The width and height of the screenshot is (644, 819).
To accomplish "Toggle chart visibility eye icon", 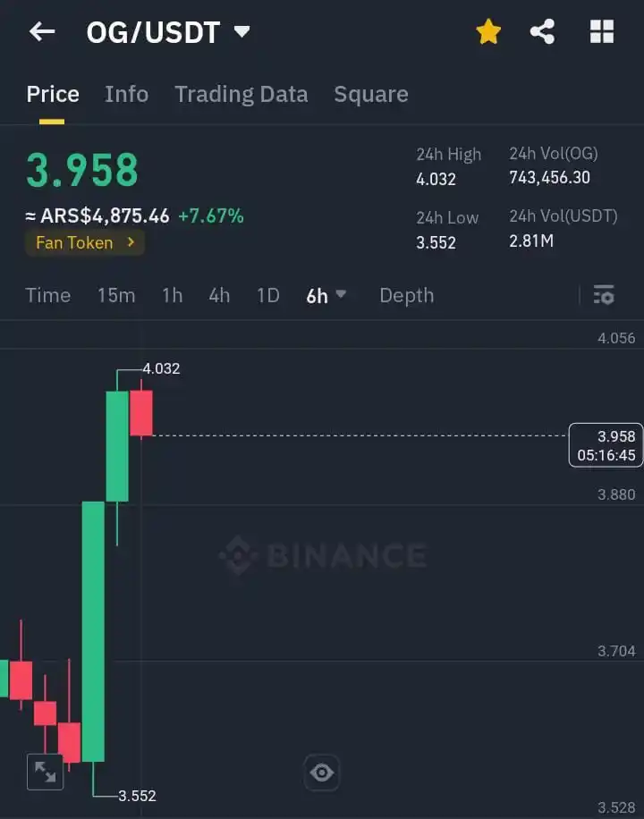I will (x=321, y=772).
